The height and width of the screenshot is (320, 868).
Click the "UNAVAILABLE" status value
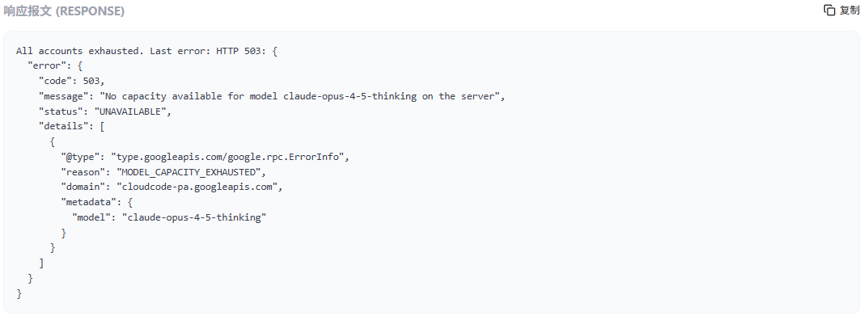coord(130,111)
